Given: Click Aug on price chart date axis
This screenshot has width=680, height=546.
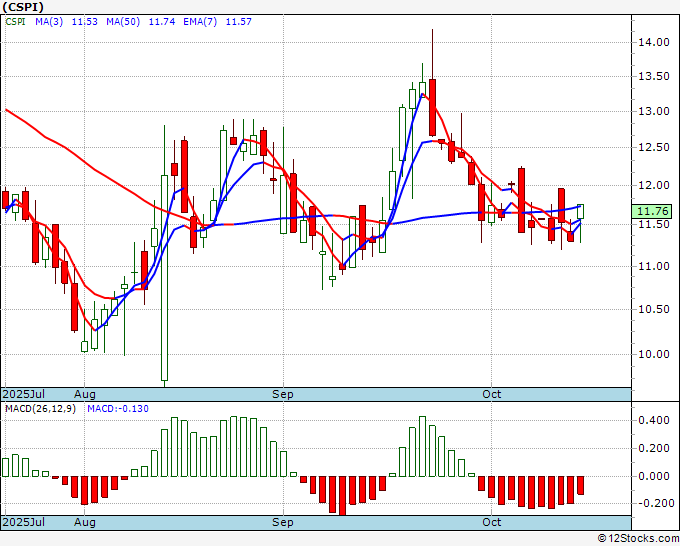Looking at the screenshot, I should click(x=85, y=394).
